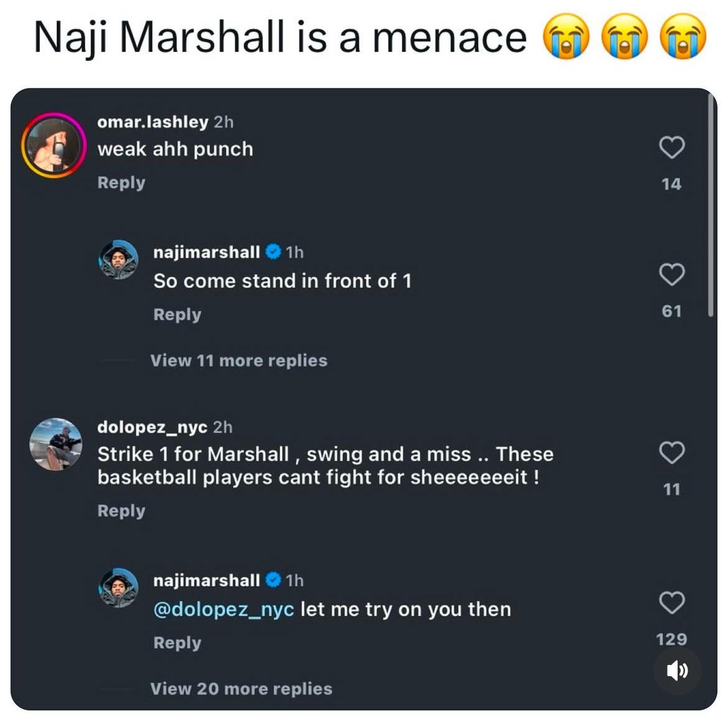The height and width of the screenshot is (721, 728).
Task: Like omar.lashley's "weak ahh punch" comment
Action: coord(671,148)
